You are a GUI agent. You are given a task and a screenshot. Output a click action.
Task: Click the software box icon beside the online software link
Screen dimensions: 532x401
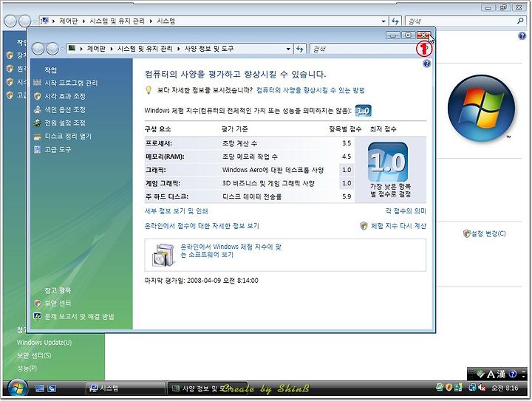163,255
